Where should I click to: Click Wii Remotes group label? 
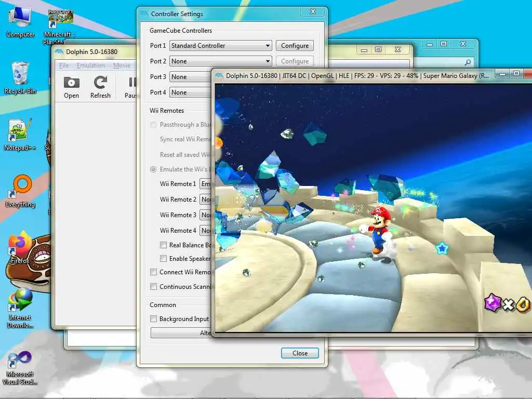point(167,111)
